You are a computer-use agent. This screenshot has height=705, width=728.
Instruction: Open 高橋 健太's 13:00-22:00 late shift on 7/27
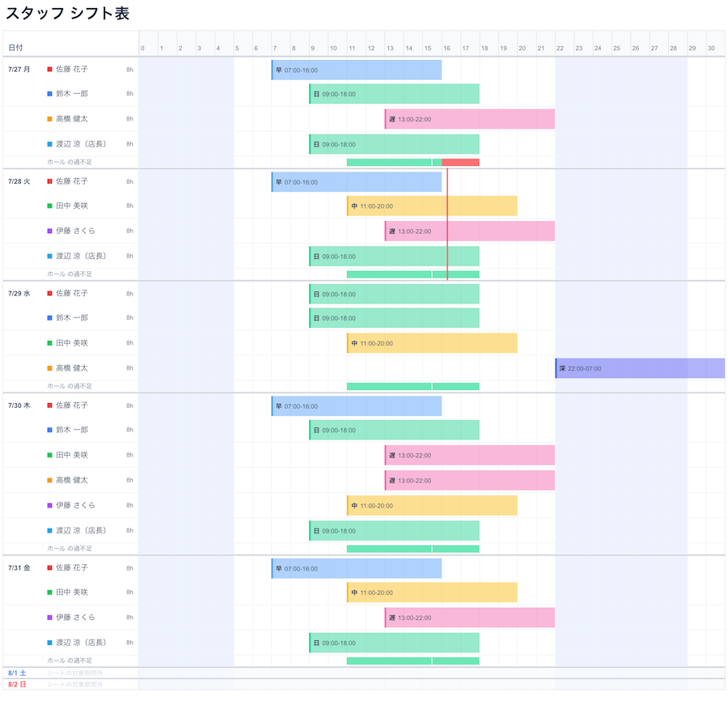click(x=470, y=119)
